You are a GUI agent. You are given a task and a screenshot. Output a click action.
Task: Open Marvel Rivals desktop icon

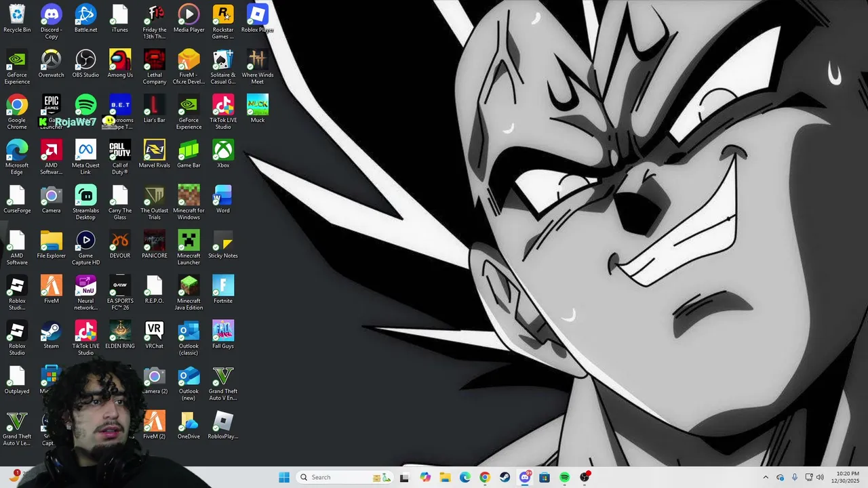(155, 154)
